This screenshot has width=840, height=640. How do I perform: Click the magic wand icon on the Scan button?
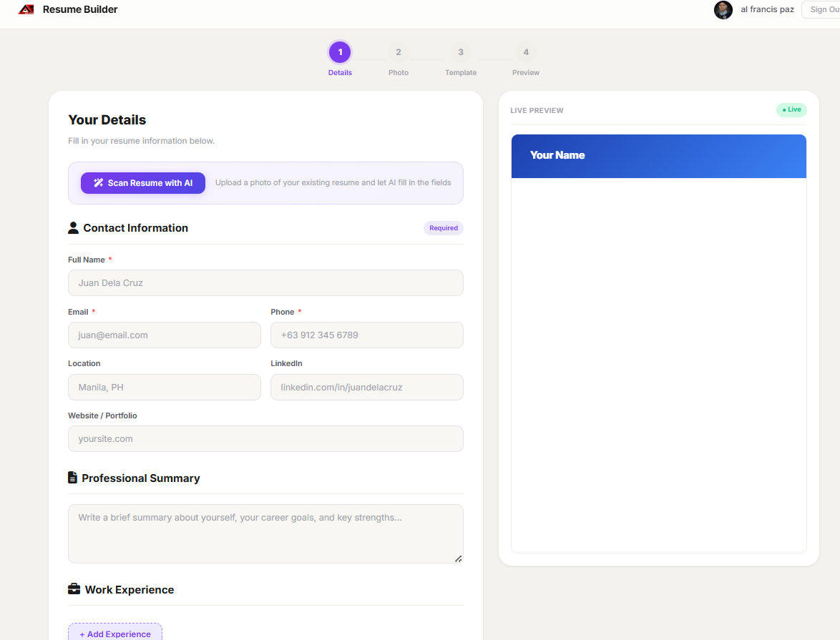point(98,183)
